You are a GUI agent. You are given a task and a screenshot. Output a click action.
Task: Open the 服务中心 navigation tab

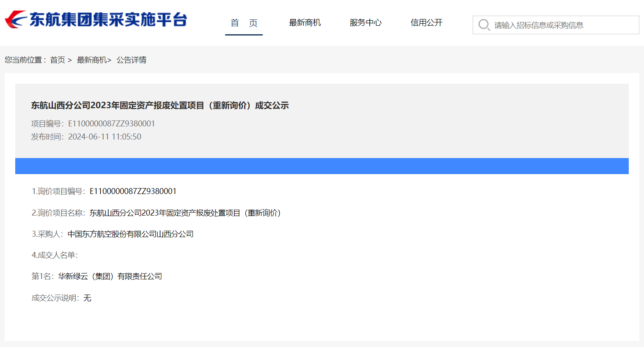tap(366, 23)
